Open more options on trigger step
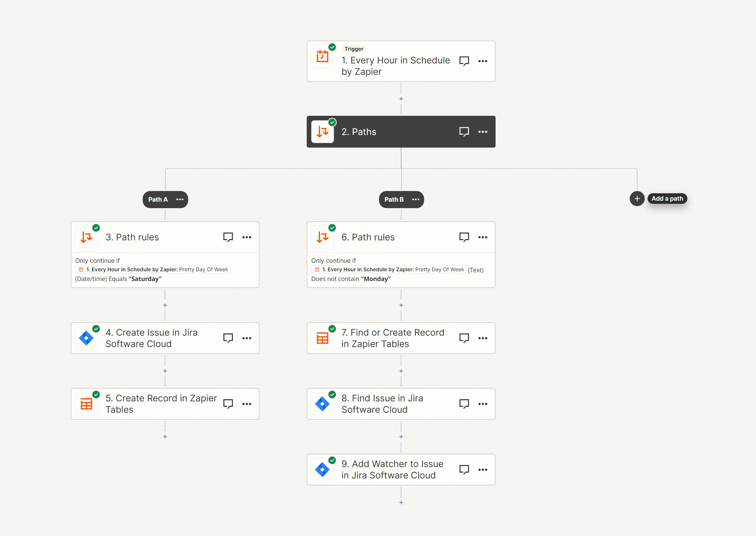The width and height of the screenshot is (756, 536). [x=483, y=61]
